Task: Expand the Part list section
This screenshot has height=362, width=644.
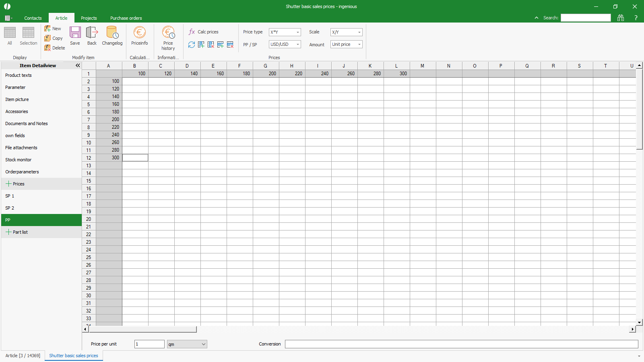Action: (x=8, y=232)
